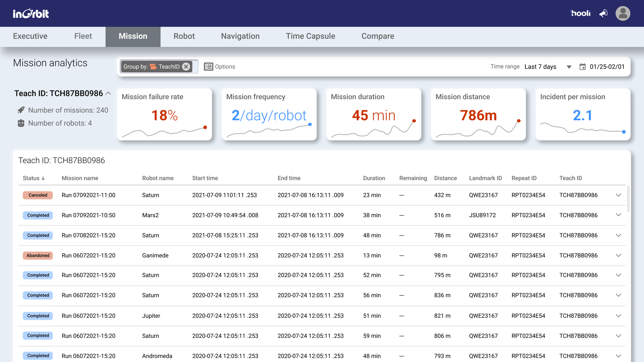Open the user profile avatar
The width and height of the screenshot is (644, 362).
623,14
